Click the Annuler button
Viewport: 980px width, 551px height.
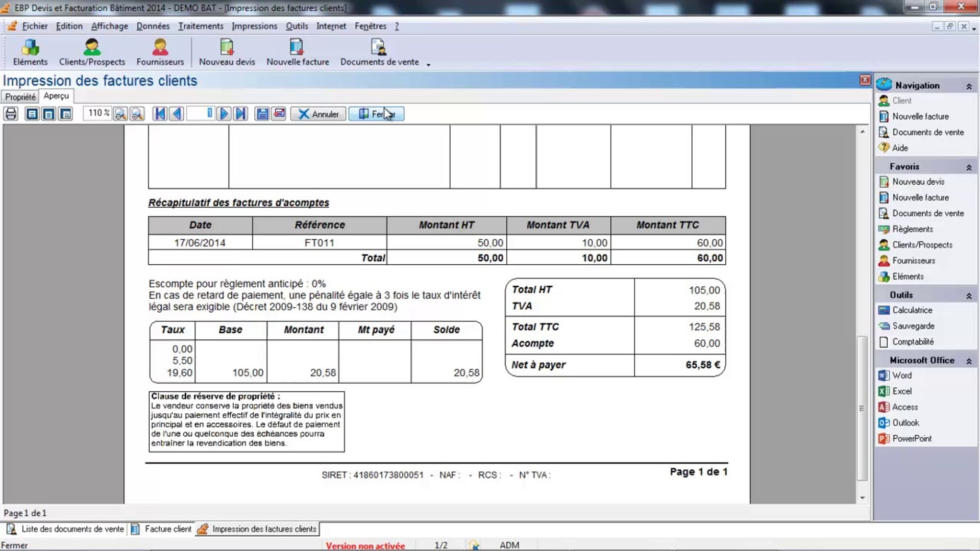[x=318, y=114]
